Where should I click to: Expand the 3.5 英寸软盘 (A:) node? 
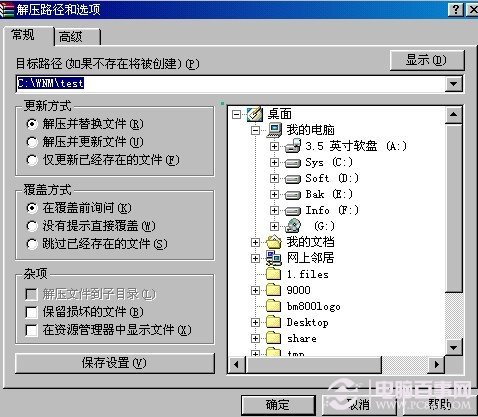274,146
